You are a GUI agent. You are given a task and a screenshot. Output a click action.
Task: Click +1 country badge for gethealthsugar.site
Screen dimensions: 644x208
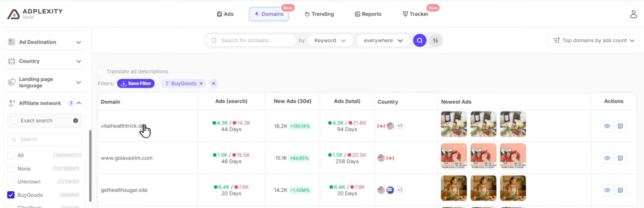(x=400, y=190)
